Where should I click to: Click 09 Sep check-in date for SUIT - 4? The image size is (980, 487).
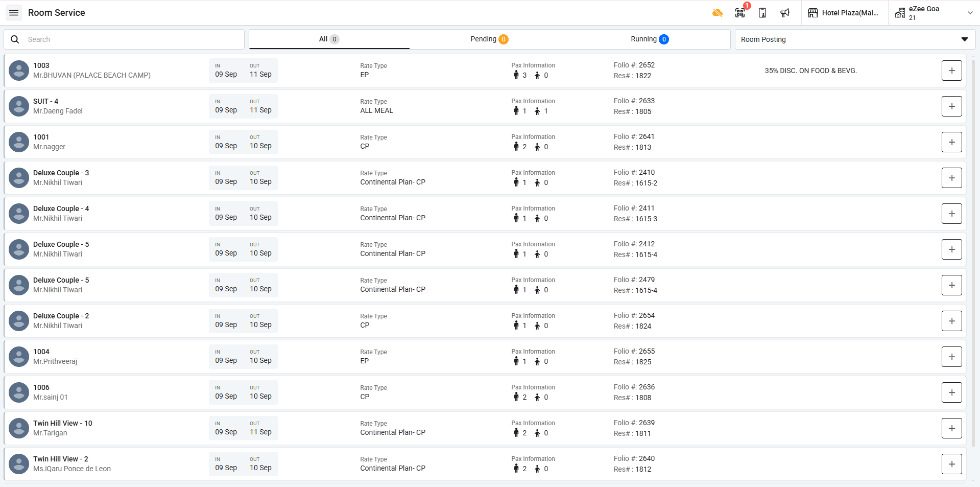tap(226, 110)
